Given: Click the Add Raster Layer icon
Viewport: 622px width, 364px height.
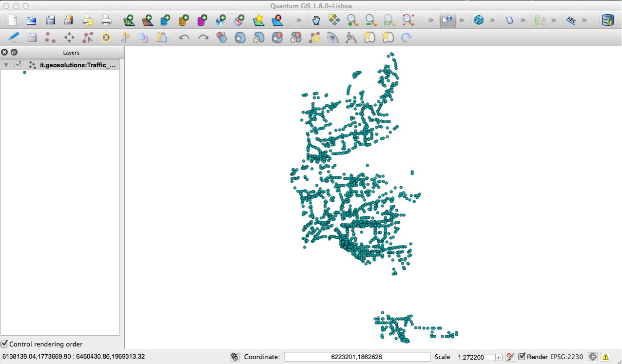Looking at the screenshot, I should click(147, 20).
